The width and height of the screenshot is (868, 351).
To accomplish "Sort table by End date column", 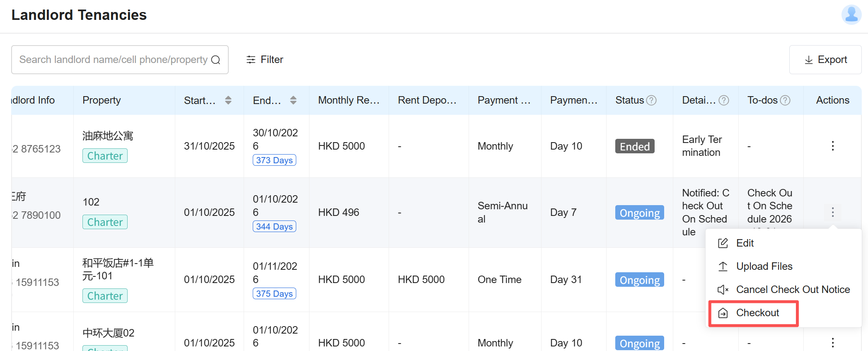I will coord(293,100).
